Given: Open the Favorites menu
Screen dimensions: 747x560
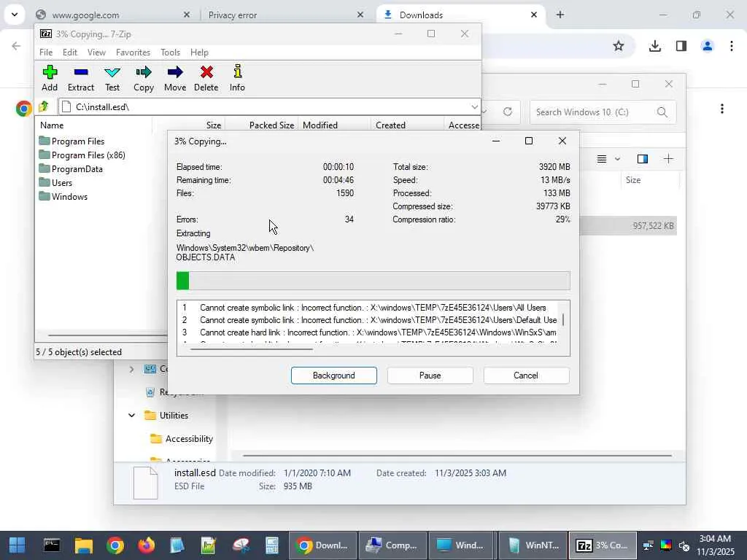Looking at the screenshot, I should click(x=133, y=52).
